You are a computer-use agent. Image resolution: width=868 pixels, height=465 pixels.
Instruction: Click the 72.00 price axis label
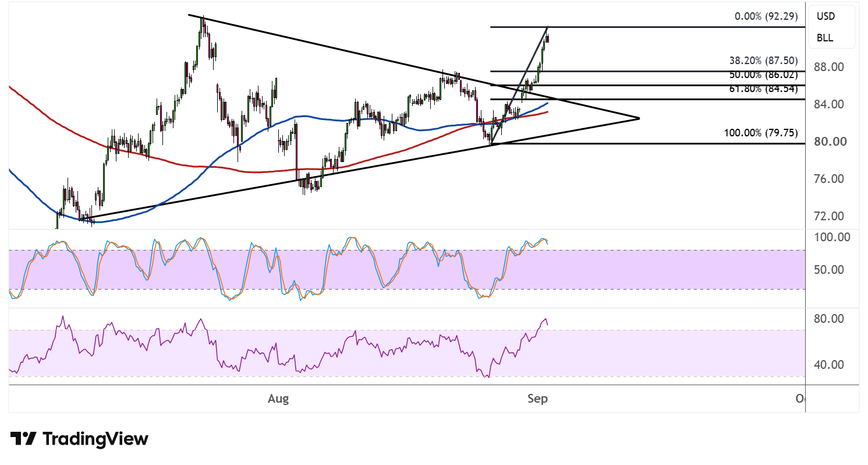point(830,216)
